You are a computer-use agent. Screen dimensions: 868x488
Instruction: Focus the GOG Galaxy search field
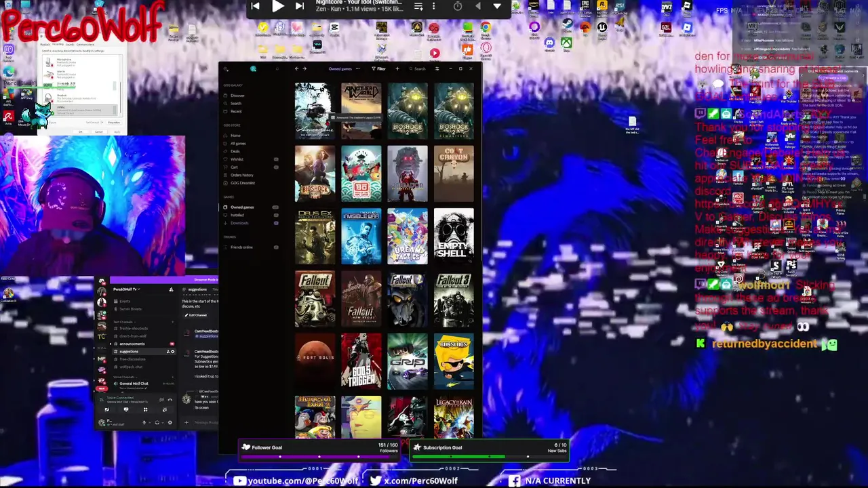pos(418,68)
